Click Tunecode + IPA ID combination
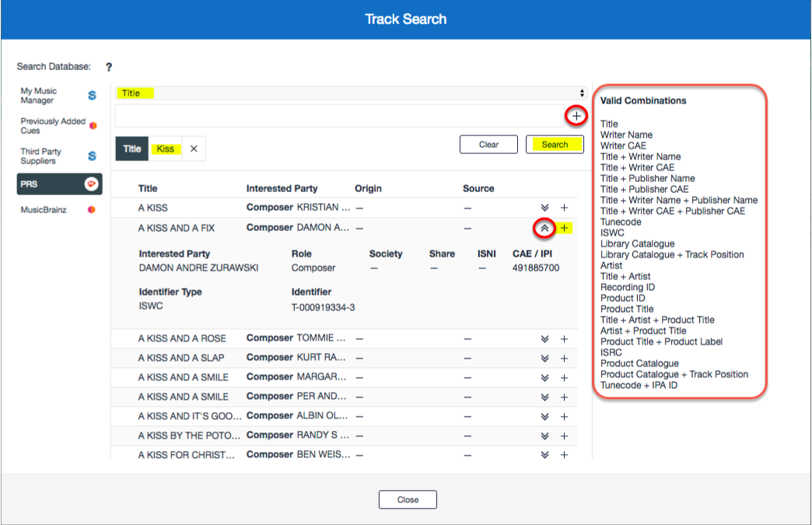Image resolution: width=812 pixels, height=525 pixels. [x=639, y=385]
